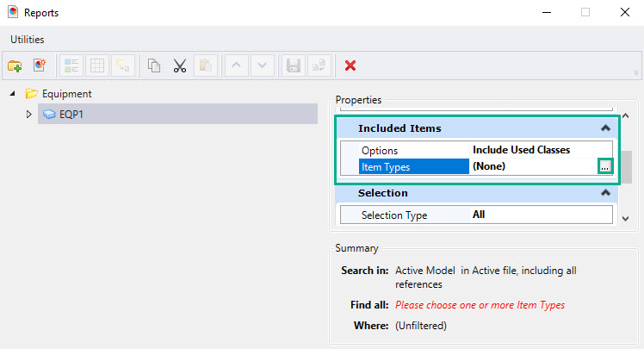This screenshot has width=644, height=349.
Task: Click the Move Down arrow icon
Action: (262, 65)
